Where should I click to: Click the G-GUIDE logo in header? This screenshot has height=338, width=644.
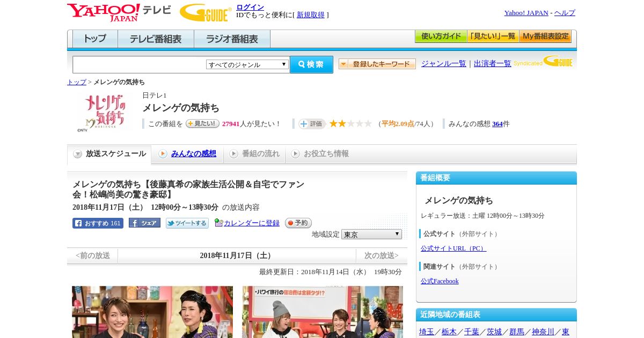tap(206, 12)
